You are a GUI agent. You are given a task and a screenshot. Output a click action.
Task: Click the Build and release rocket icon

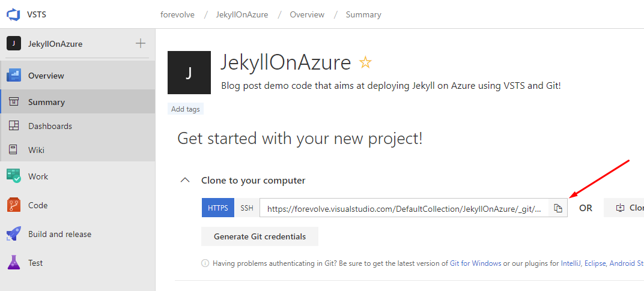tap(14, 234)
